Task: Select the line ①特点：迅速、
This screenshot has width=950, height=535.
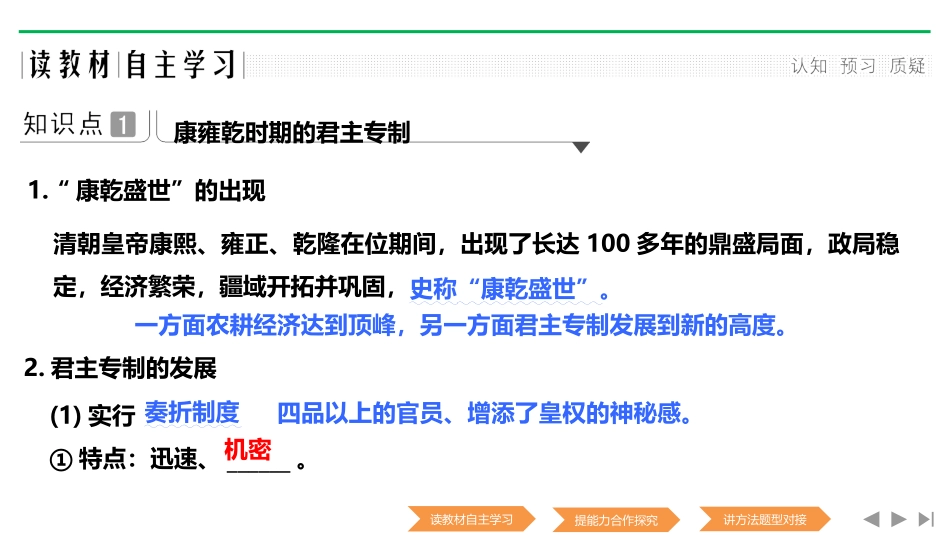Action: (128, 459)
